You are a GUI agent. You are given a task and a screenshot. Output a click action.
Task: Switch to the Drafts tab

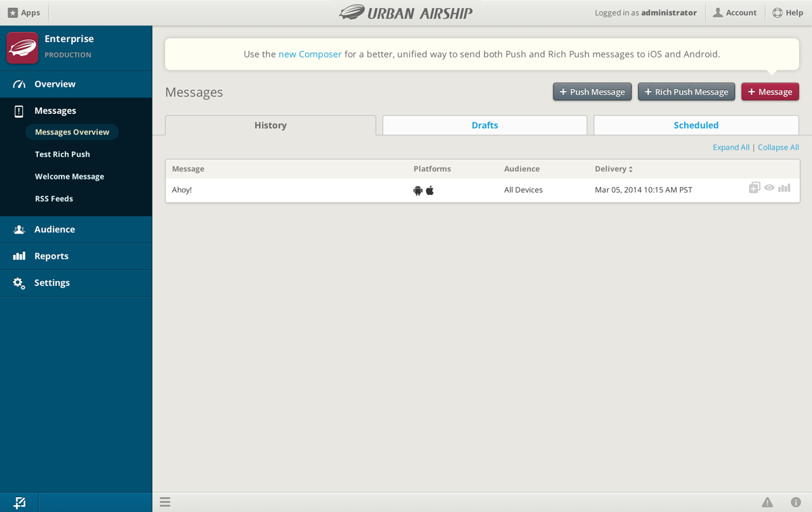click(x=485, y=125)
